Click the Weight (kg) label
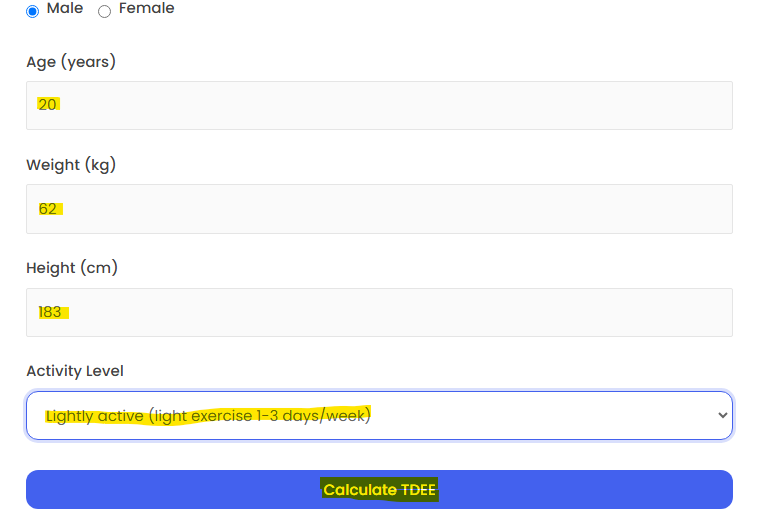Viewport: 758px width, 513px height. 71,165
